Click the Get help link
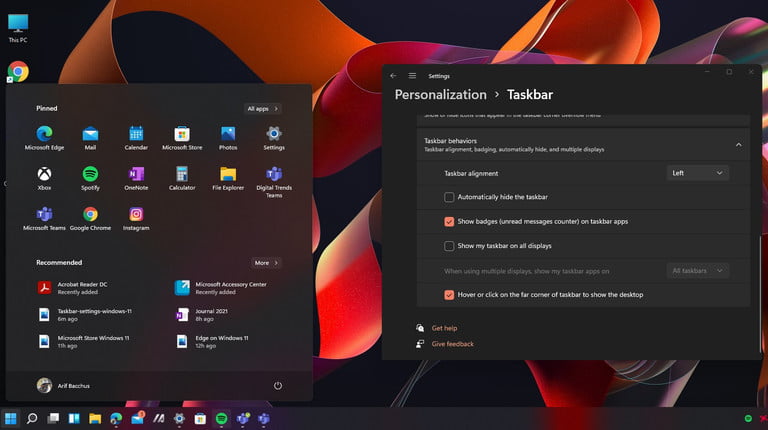The image size is (768, 430). (x=444, y=328)
